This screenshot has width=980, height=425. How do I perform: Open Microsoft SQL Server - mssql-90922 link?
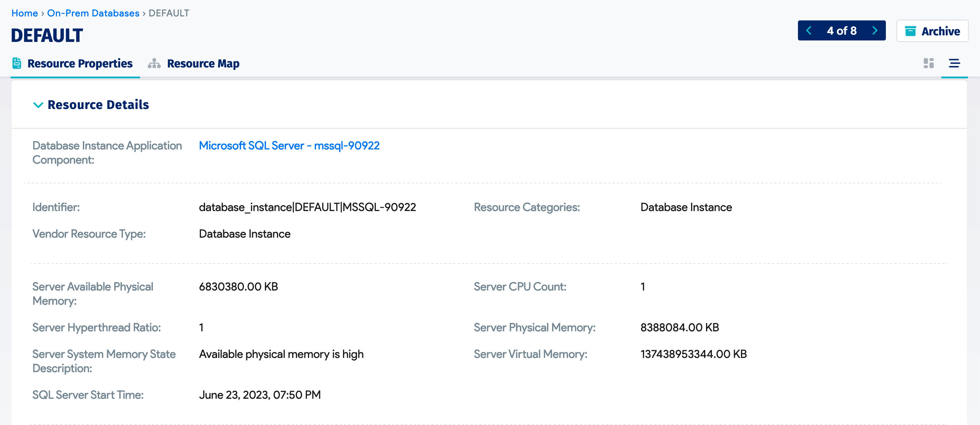click(289, 145)
